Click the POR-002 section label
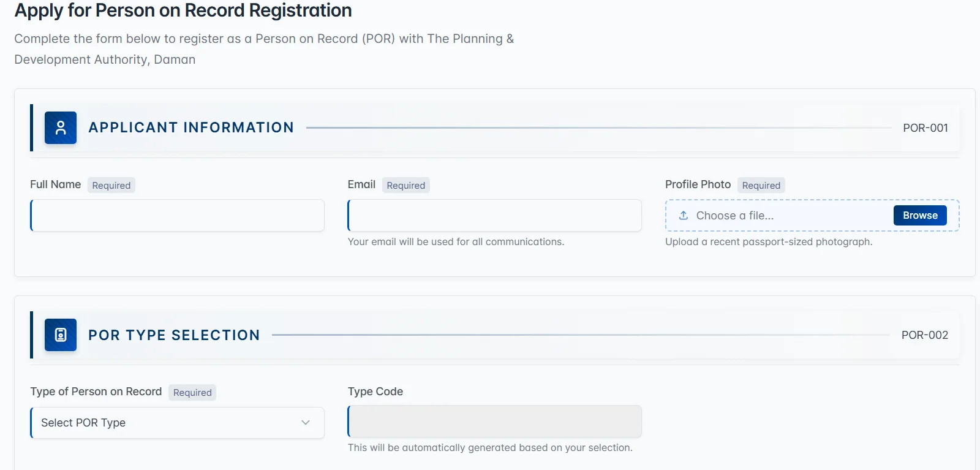Screen dimensions: 980x470 [x=925, y=335]
